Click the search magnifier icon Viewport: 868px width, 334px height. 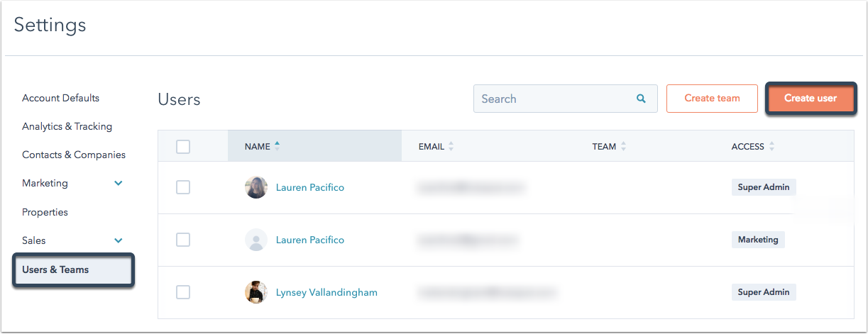coord(641,99)
